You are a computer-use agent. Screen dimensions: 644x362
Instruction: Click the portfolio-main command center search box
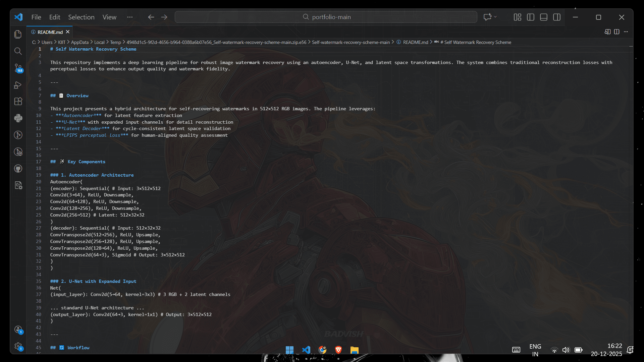click(x=326, y=17)
